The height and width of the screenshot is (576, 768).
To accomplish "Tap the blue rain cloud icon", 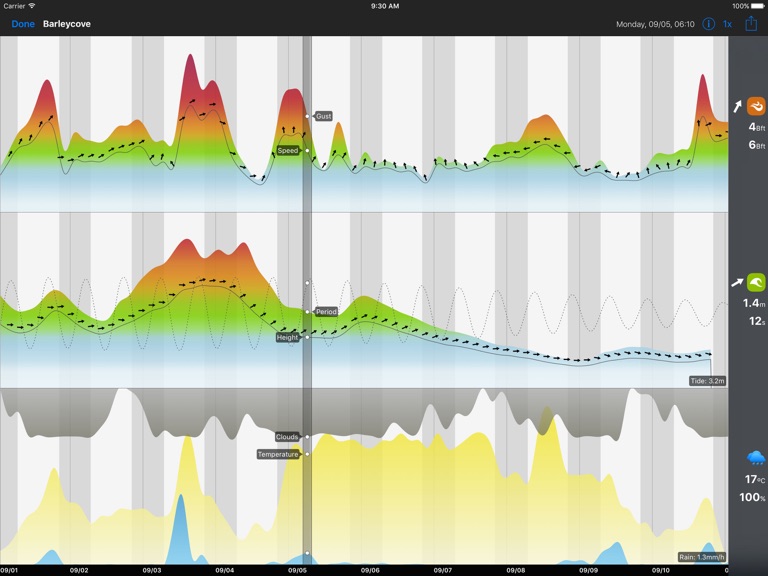I will (x=756, y=458).
